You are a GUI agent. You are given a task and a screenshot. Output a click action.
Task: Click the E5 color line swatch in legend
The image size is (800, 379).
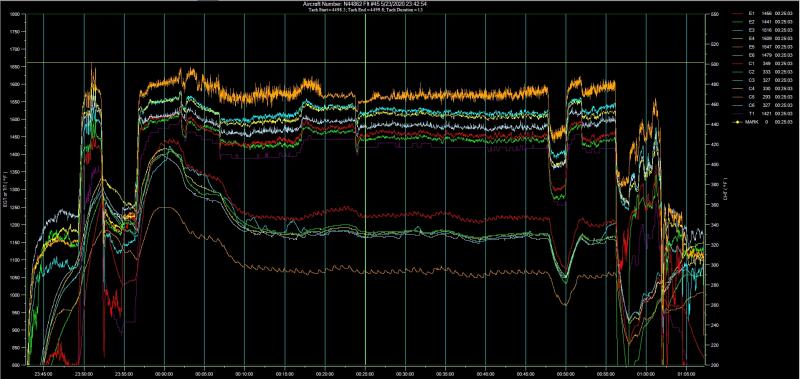click(x=738, y=46)
